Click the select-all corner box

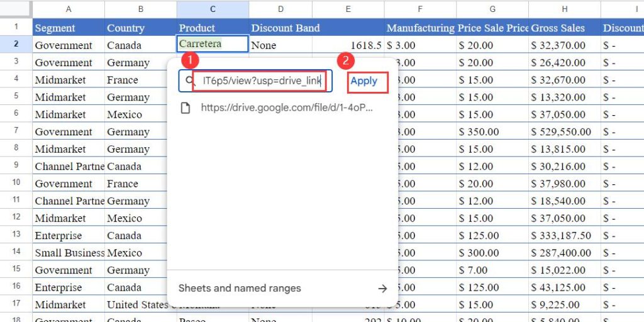[x=16, y=9]
